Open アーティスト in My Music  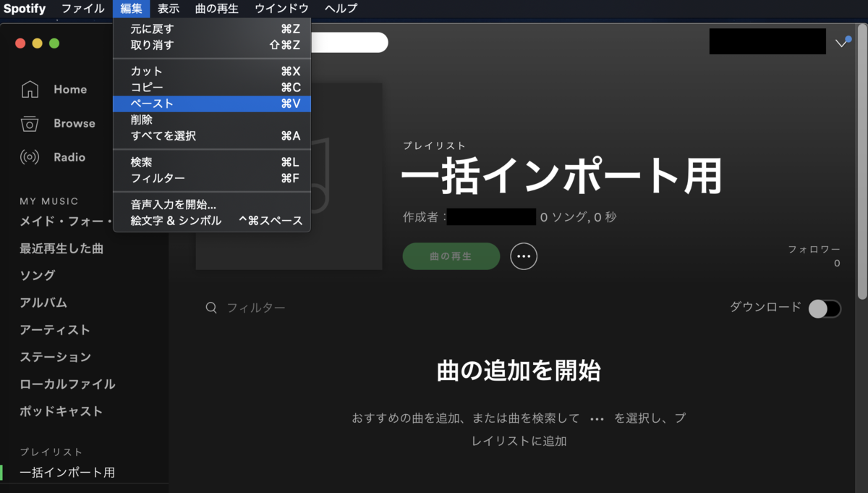pos(55,329)
